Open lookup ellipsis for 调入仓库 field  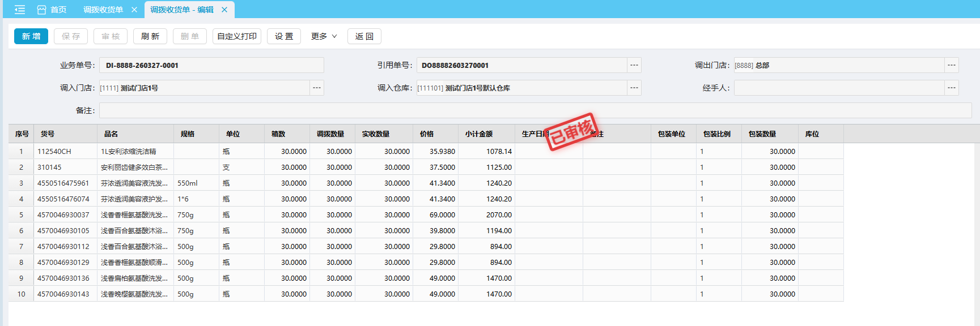pyautogui.click(x=634, y=88)
